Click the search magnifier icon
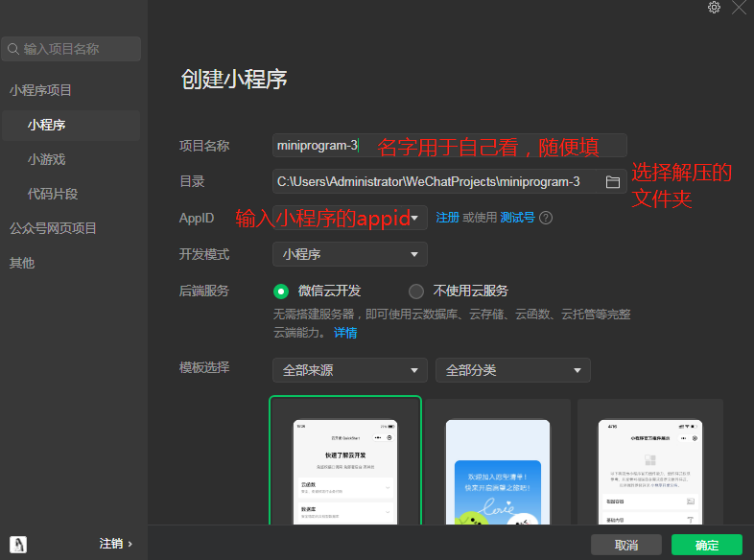754x560 pixels. [x=13, y=49]
